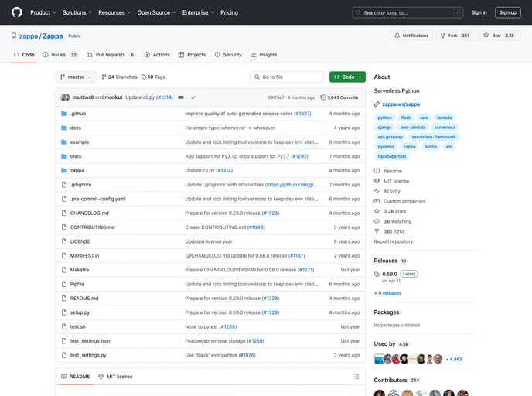532x396 pixels.
Task: Open the 3,043 Commits history link
Action: point(339,97)
